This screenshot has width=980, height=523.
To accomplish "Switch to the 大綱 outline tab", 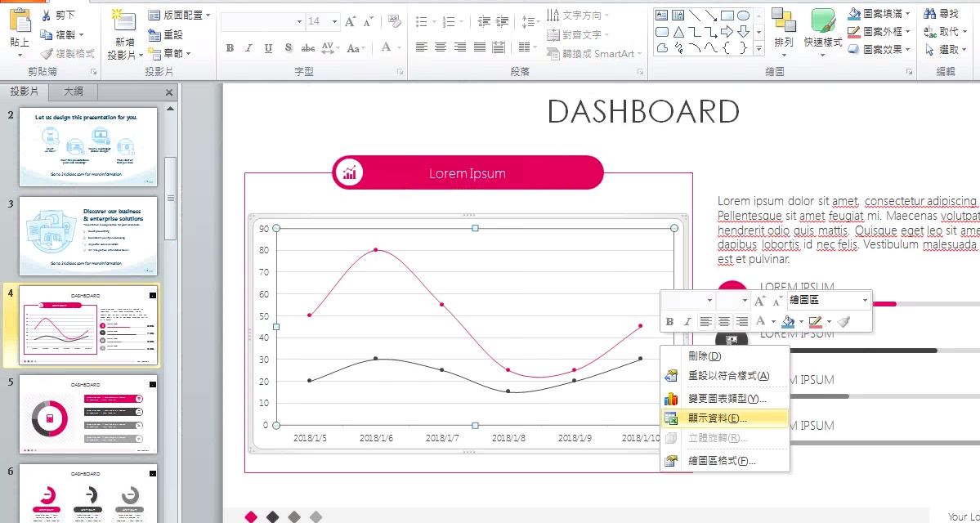I will click(x=74, y=92).
